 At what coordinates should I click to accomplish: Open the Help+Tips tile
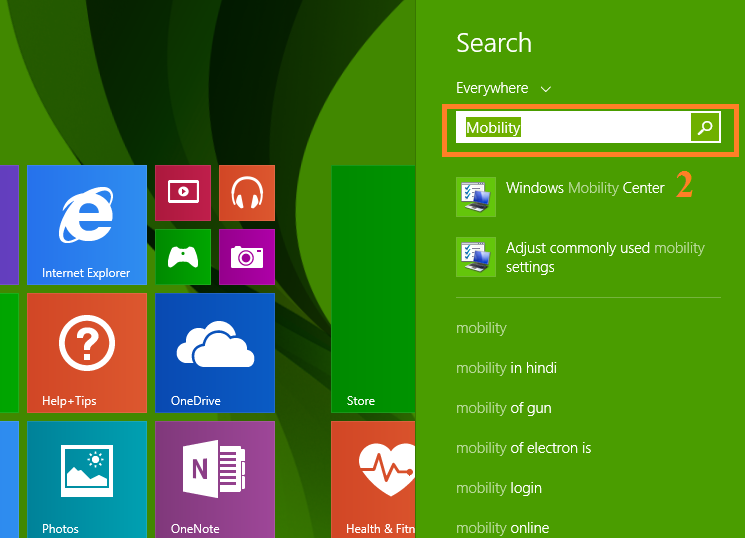tap(87, 353)
